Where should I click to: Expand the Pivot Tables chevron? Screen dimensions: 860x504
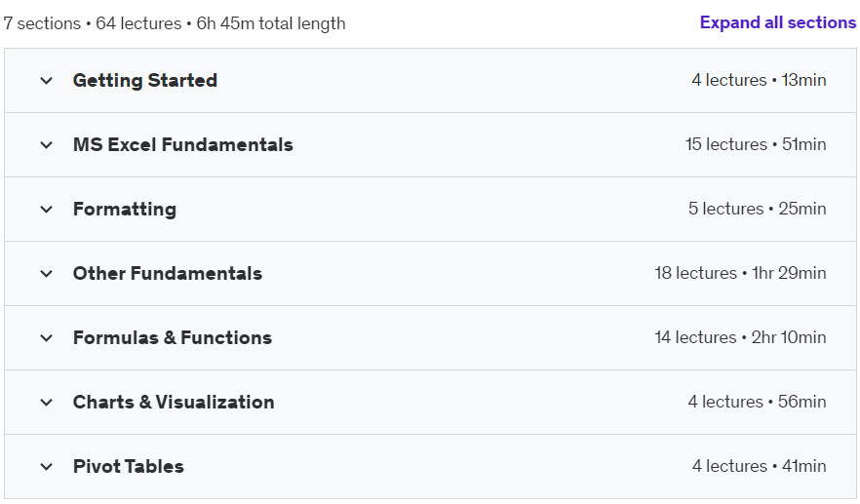pyautogui.click(x=47, y=467)
